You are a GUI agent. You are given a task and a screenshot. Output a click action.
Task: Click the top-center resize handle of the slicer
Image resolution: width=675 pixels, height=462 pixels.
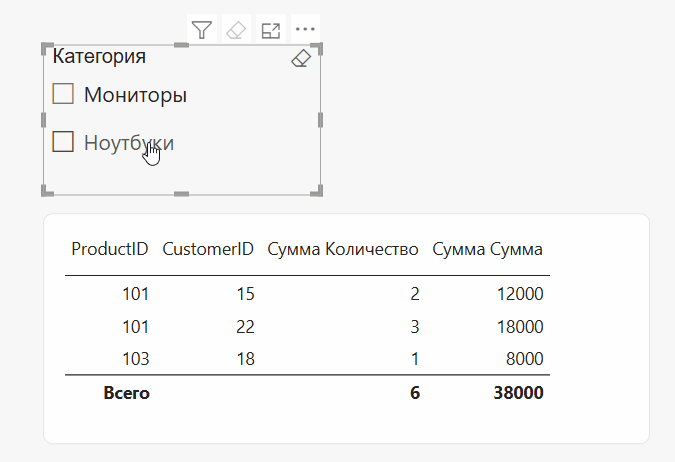(181, 45)
